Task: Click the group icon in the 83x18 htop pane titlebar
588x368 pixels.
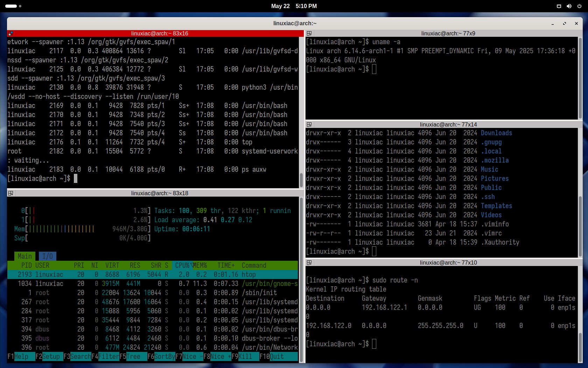Action: coord(10,193)
